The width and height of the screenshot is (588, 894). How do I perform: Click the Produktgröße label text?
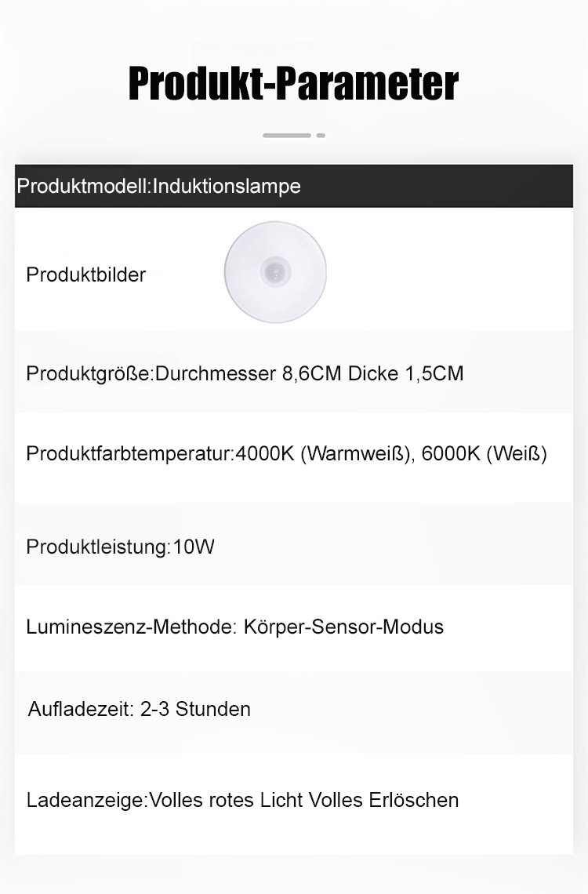pyautogui.click(x=88, y=373)
